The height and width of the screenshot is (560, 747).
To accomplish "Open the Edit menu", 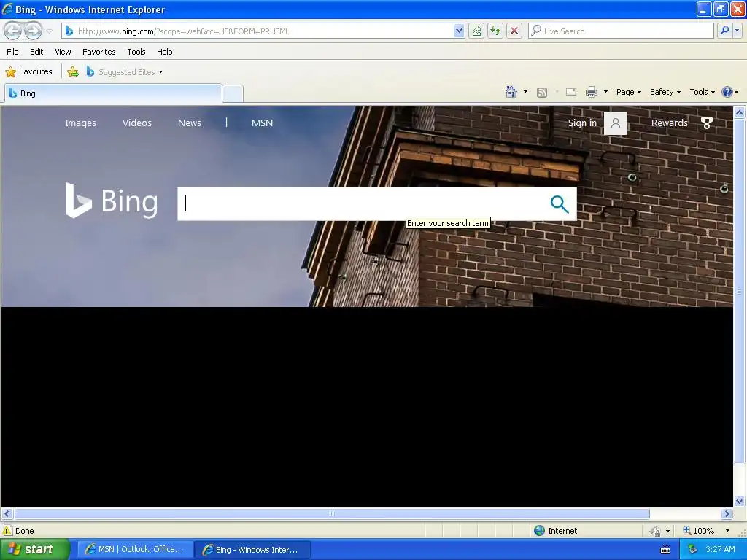I will 36,52.
